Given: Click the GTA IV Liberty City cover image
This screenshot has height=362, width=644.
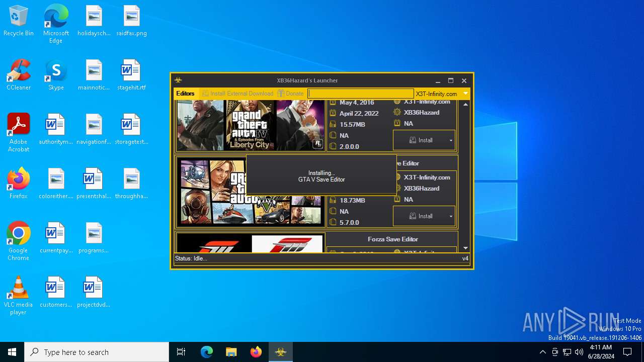Looking at the screenshot, I should 251,125.
